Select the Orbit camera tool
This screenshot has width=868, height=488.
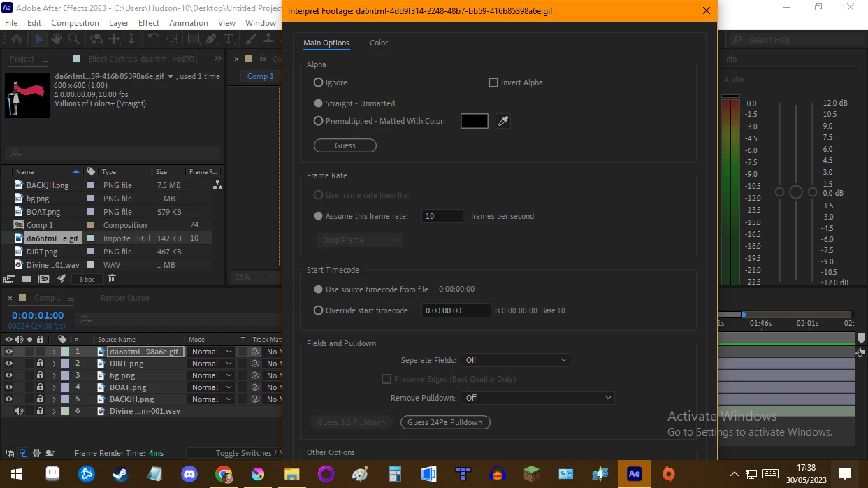pyautogui.click(x=96, y=39)
